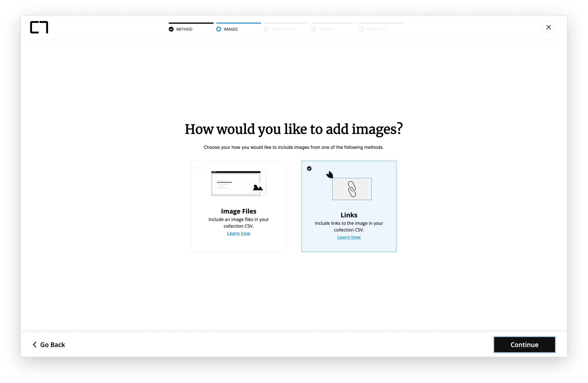The width and height of the screenshot is (588, 383).
Task: Click the checked Links radio button
Action: 309,169
